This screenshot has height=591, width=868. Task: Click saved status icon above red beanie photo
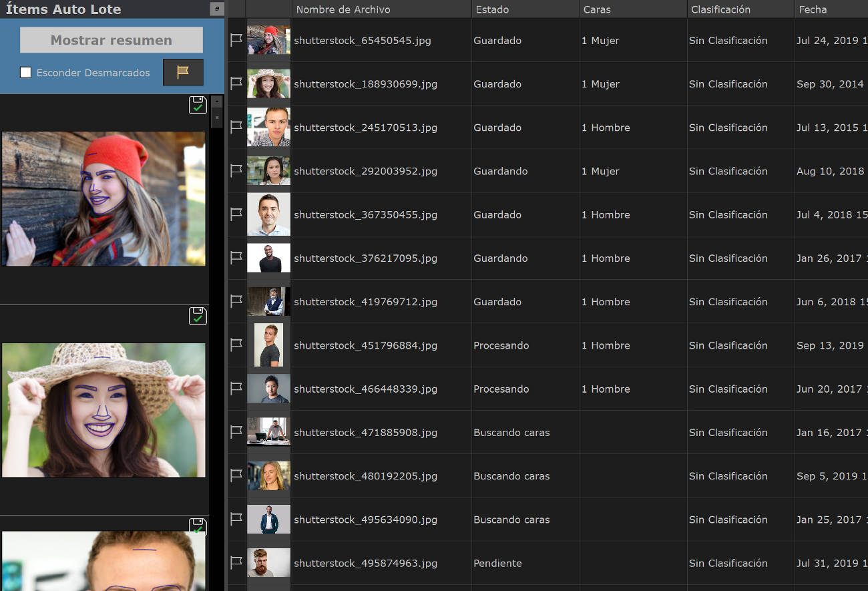coord(198,105)
